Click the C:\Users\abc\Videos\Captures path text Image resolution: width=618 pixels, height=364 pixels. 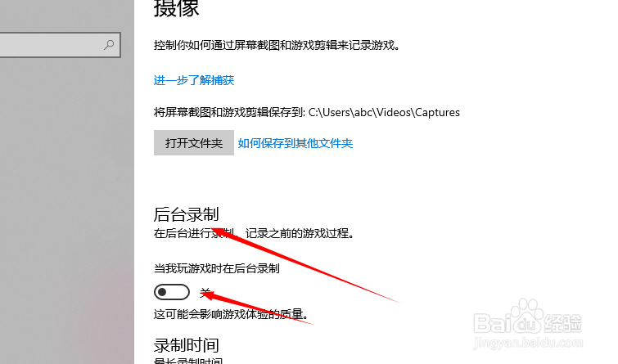coord(384,113)
